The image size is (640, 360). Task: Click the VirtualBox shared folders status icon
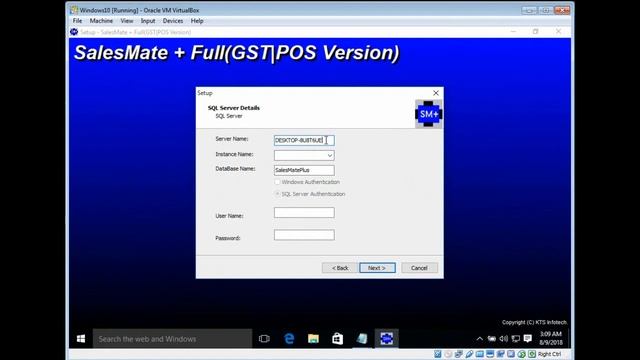tap(480, 354)
